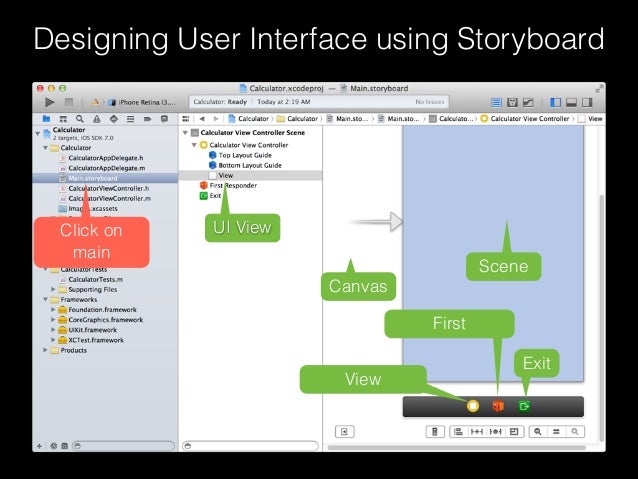638x479 pixels.
Task: Expand XCTest.framework
Action: click(x=53, y=340)
